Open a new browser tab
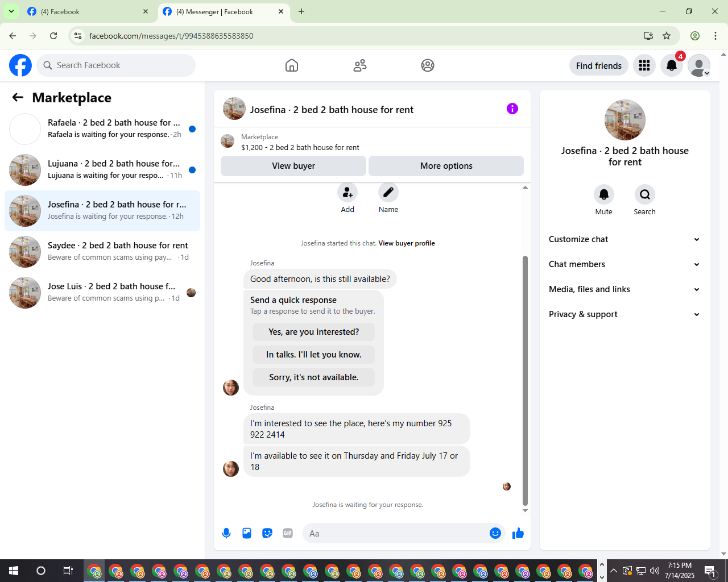 coord(301,11)
